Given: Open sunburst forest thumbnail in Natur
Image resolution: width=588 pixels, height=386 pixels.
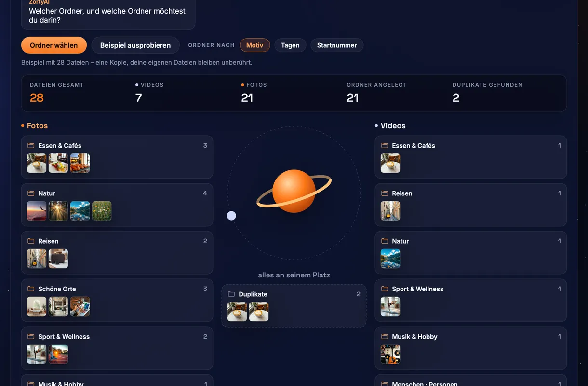Looking at the screenshot, I should 58,211.
